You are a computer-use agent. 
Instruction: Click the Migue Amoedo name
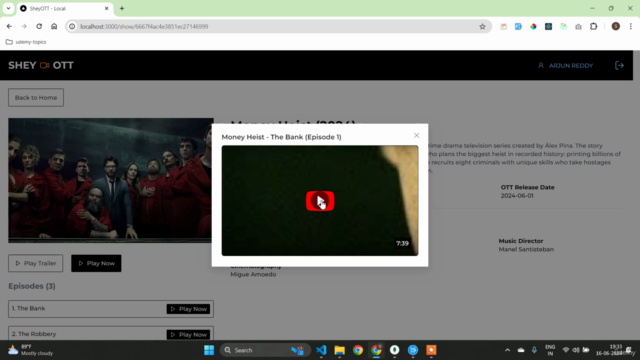253,274
